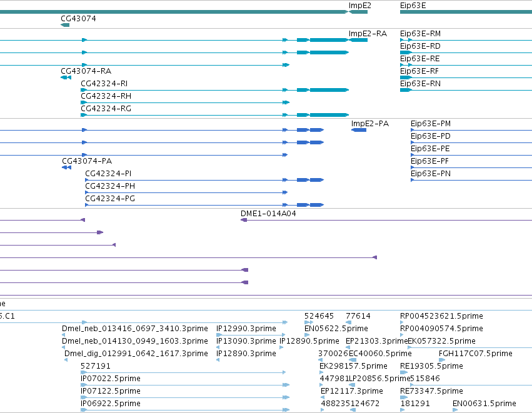532x413 pixels.
Task: Select the 527191 EST label
Action: coord(96,367)
